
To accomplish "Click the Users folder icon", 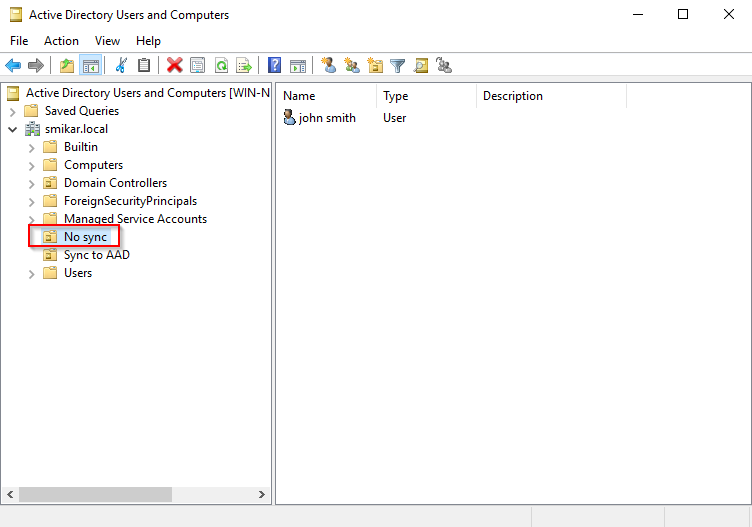I will click(50, 273).
